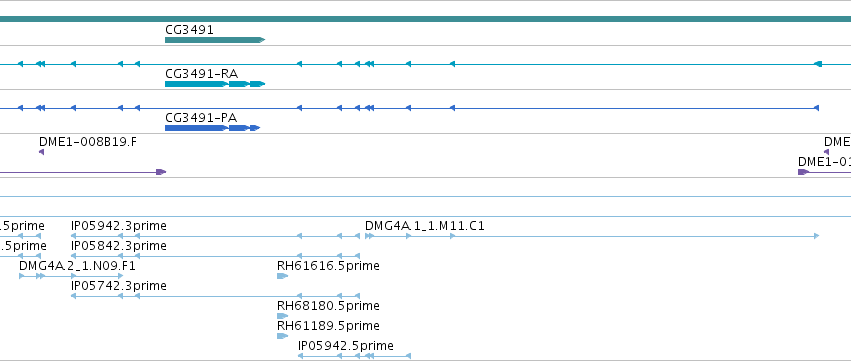
Task: Select the CG3491 gene feature bar
Action: (215, 40)
